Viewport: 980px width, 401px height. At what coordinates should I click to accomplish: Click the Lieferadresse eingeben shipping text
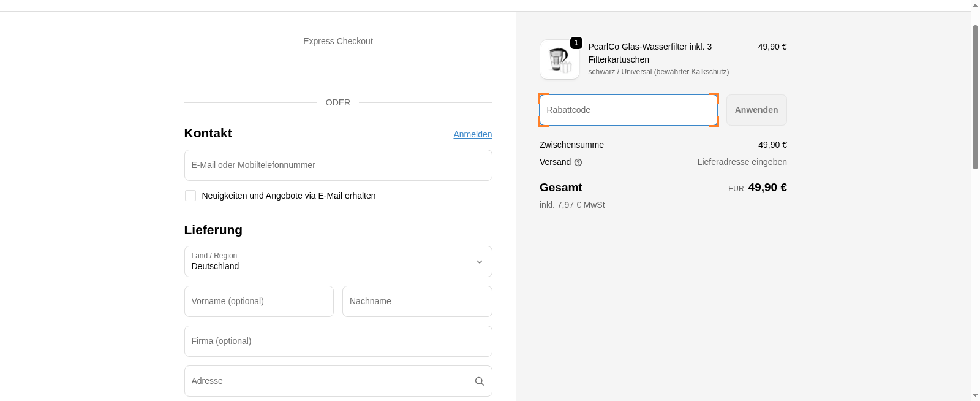click(x=742, y=162)
